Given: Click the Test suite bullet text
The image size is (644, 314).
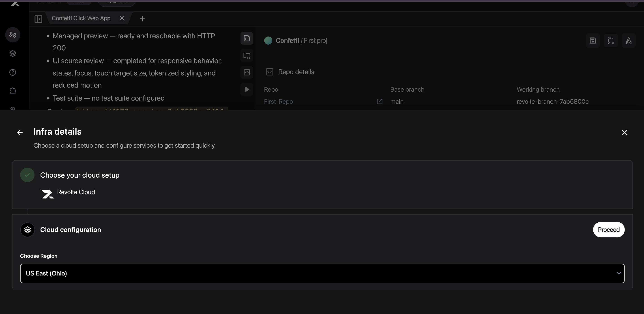Looking at the screenshot, I should [x=109, y=98].
